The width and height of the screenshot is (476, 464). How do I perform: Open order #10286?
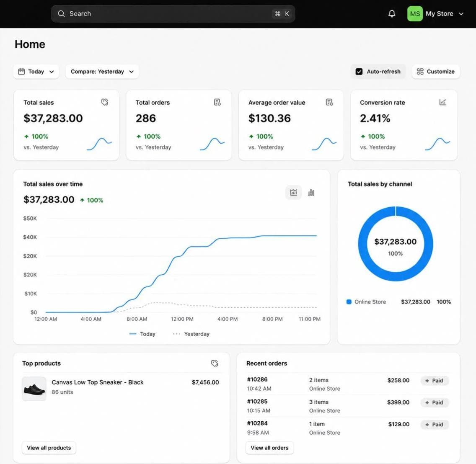(257, 380)
